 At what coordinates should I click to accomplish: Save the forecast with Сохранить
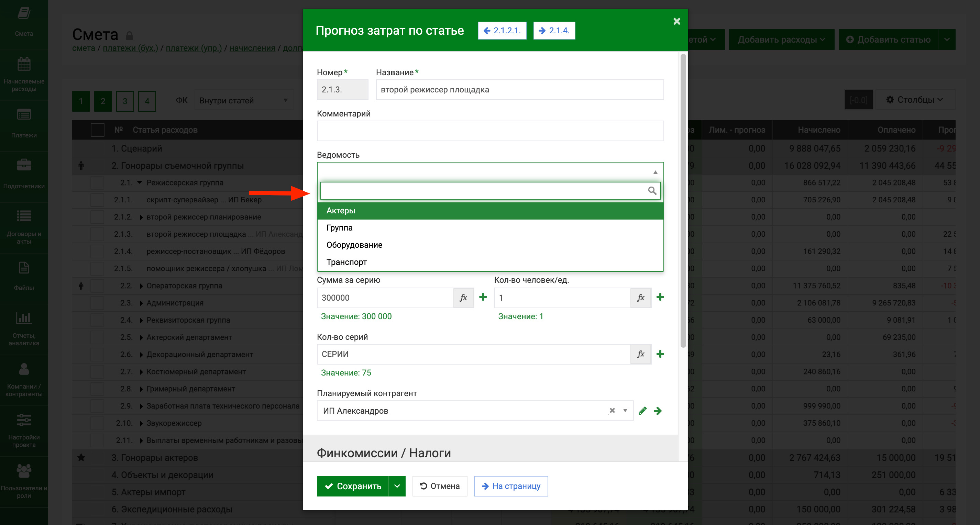coord(353,486)
